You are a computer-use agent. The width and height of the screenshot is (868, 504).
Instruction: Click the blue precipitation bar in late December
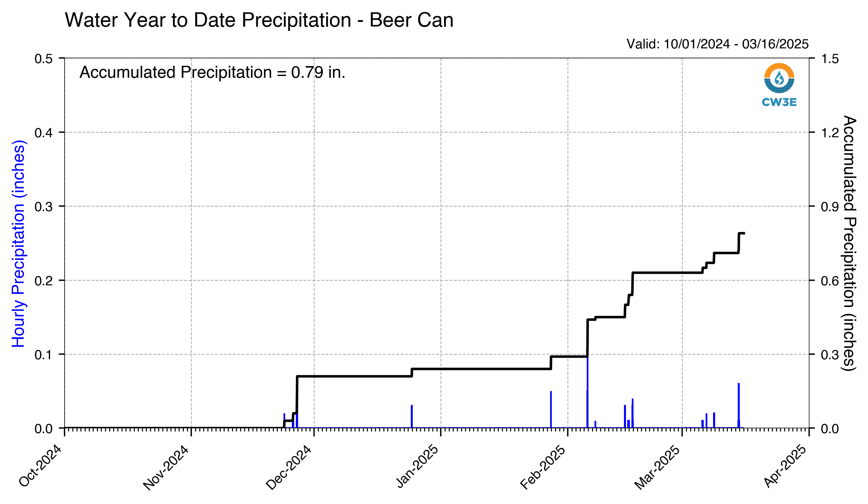[412, 416]
